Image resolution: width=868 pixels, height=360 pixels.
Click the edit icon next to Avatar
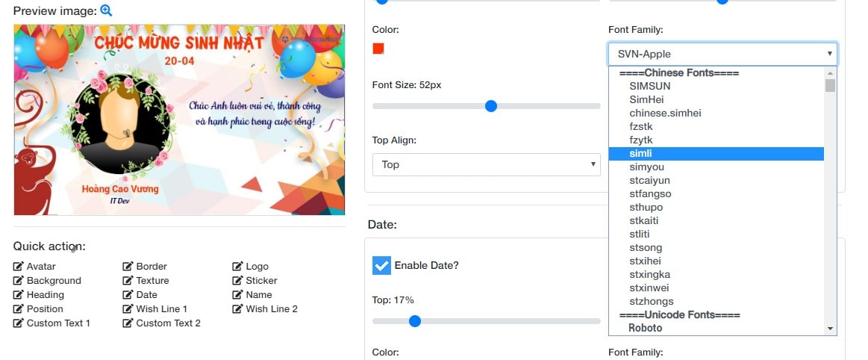click(x=18, y=267)
